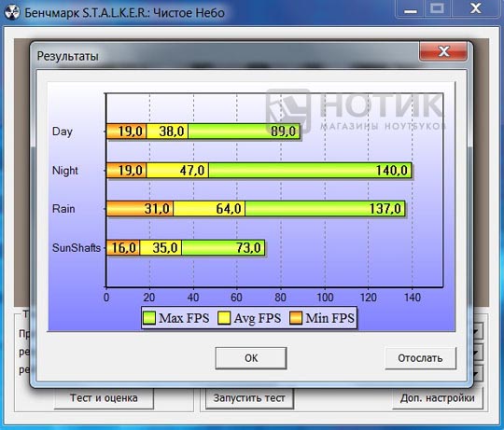Click the Night max value 140,0
Image resolution: width=504 pixels, height=430 pixels.
click(392, 170)
